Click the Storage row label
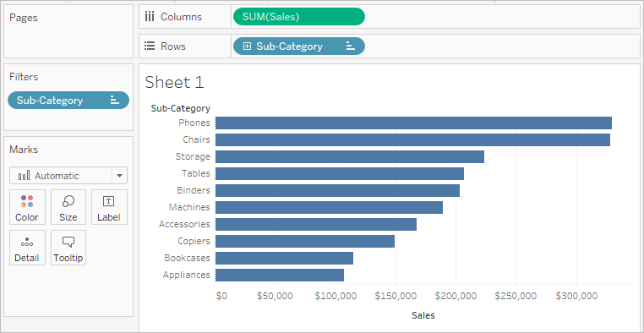Image resolution: width=644 pixels, height=333 pixels. [x=193, y=156]
